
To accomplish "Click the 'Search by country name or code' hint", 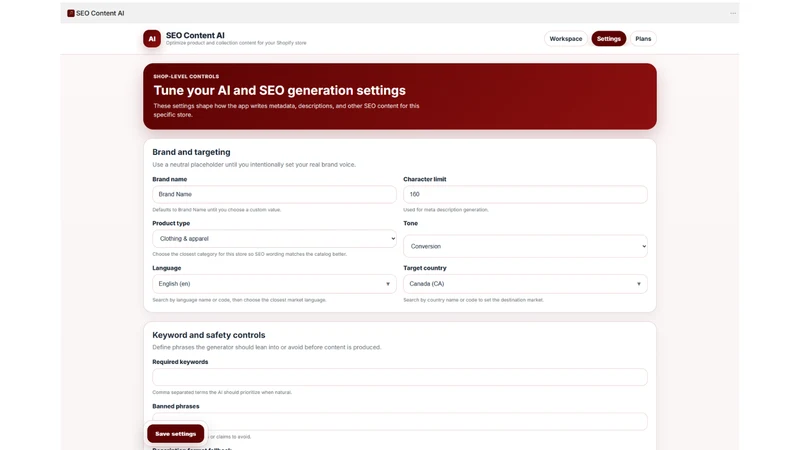I will [x=473, y=300].
